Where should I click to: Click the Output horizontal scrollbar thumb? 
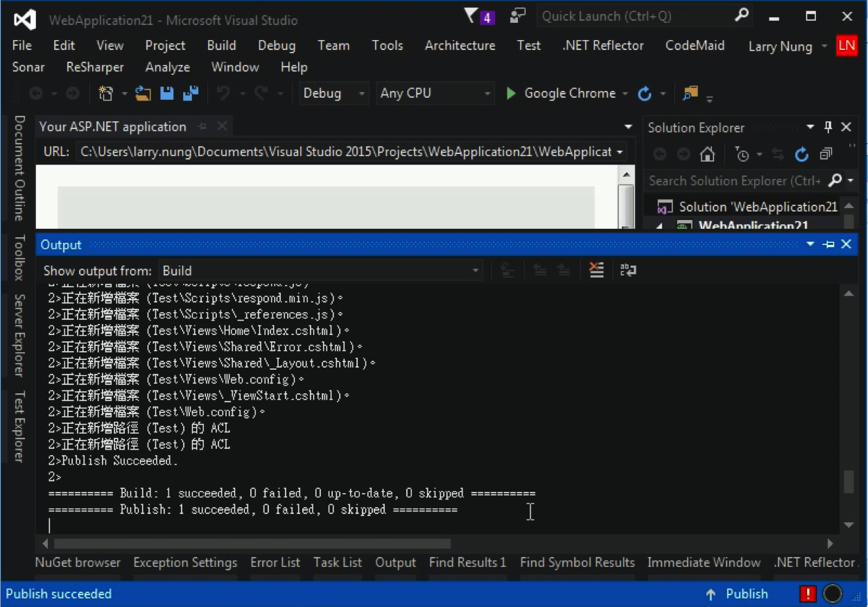coord(252,543)
